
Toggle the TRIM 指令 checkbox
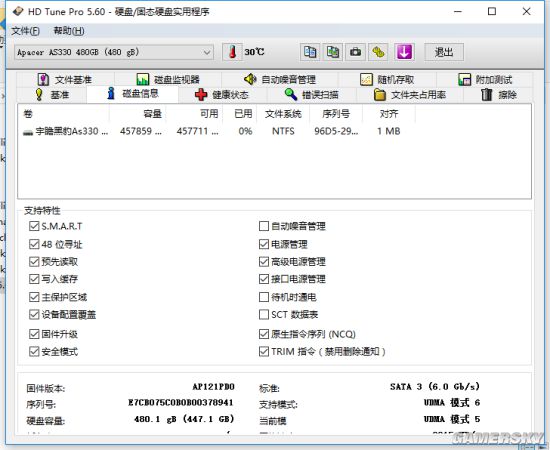click(264, 351)
